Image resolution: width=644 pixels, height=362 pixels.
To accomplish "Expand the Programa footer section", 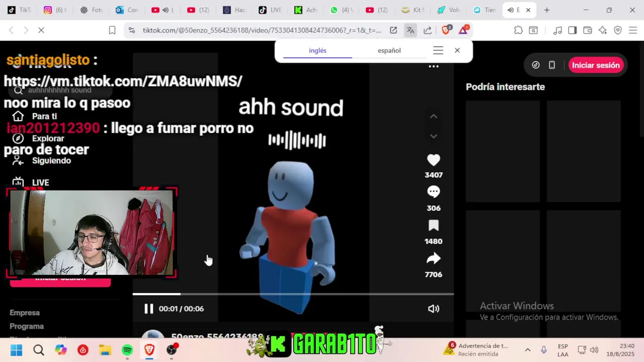I will pyautogui.click(x=27, y=326).
